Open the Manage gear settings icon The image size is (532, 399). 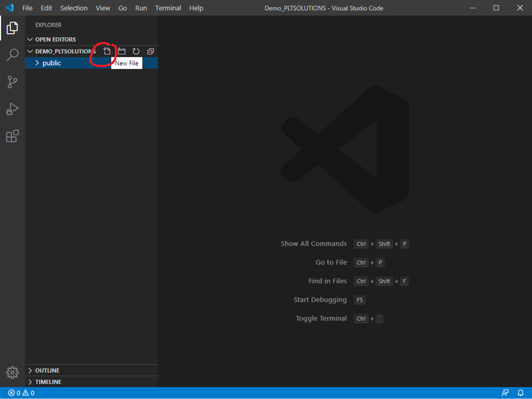click(12, 372)
